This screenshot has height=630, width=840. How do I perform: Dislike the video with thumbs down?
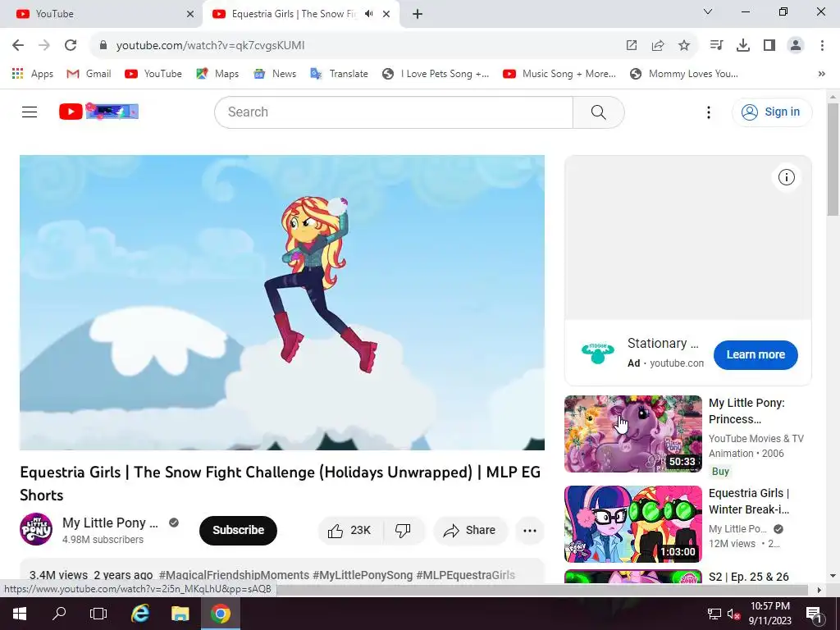(x=403, y=531)
